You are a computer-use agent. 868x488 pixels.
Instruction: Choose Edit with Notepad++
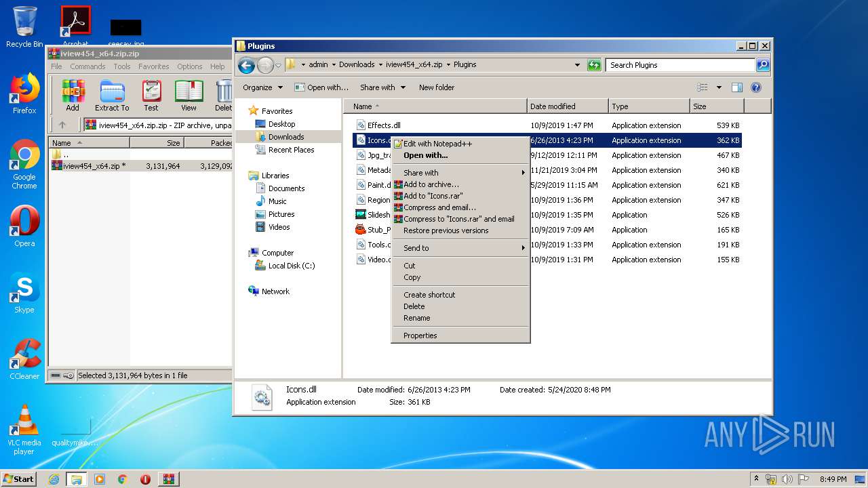coord(460,144)
